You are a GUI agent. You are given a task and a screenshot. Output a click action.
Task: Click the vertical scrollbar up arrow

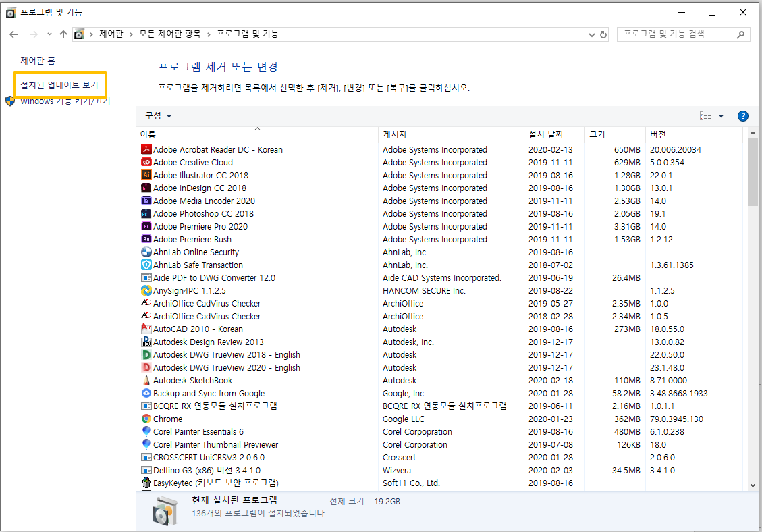pyautogui.click(x=753, y=133)
